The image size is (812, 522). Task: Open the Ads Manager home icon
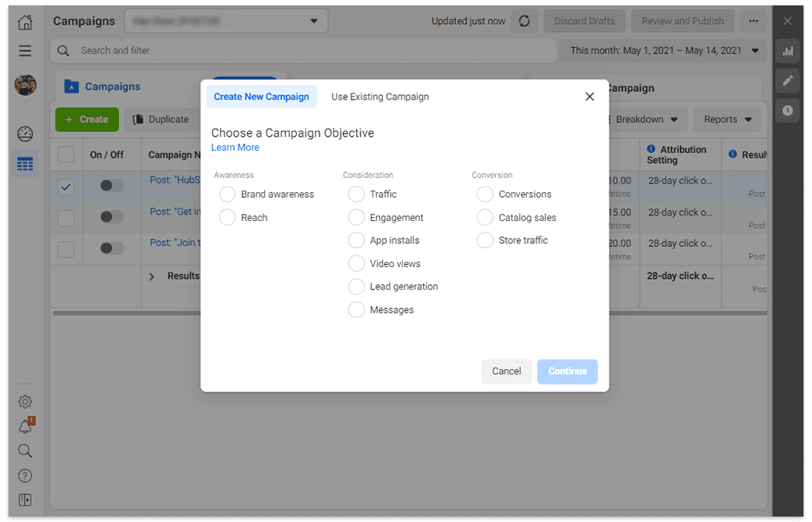pos(24,22)
